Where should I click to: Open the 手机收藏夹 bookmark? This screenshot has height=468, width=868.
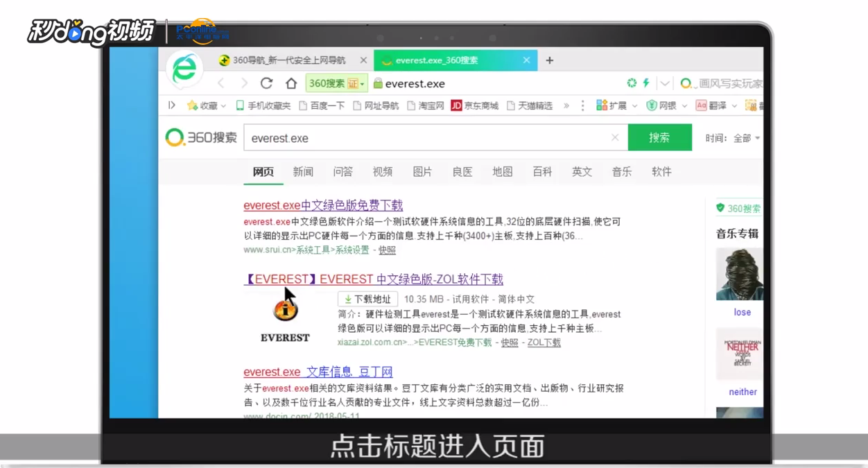263,105
